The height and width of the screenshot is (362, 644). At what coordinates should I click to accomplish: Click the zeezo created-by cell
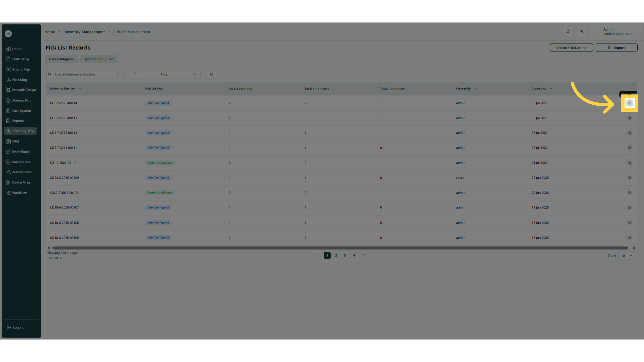point(460,178)
